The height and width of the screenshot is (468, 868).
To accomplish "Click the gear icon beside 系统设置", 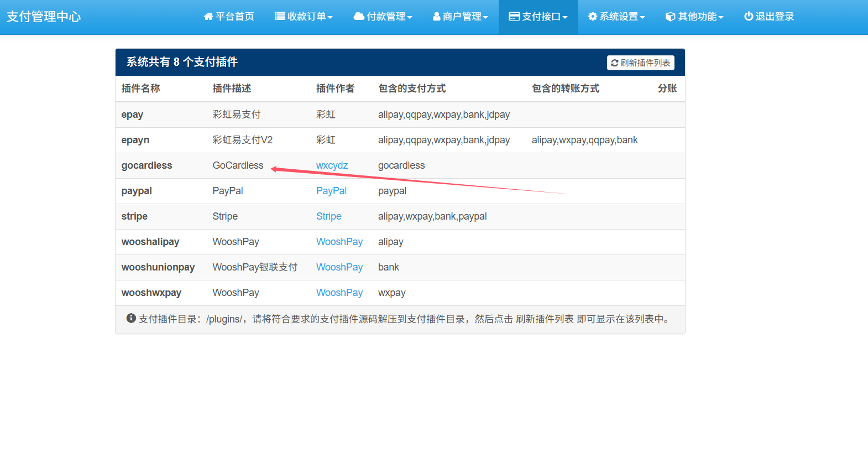I will [x=593, y=17].
